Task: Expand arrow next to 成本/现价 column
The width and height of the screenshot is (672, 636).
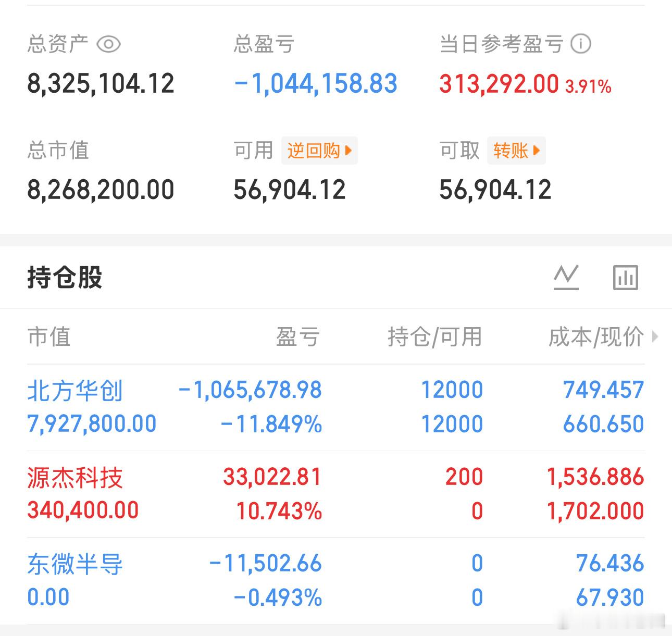Action: 655,337
